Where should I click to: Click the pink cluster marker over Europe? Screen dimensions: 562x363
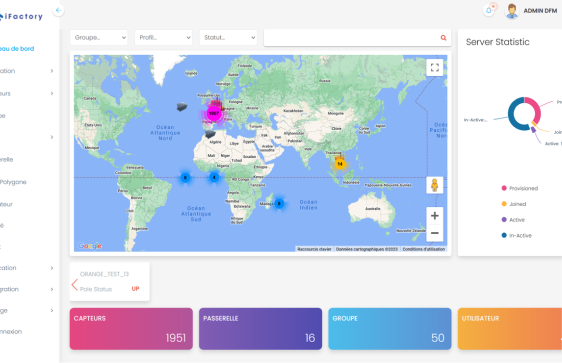coord(214,114)
